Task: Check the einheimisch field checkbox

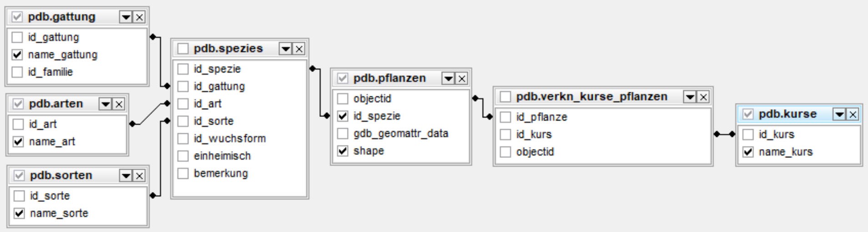Action: click(183, 156)
